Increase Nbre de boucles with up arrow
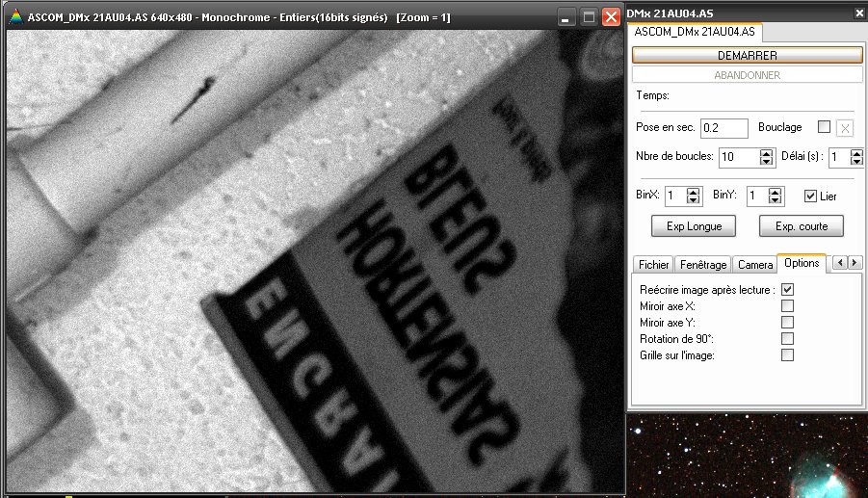 766,152
